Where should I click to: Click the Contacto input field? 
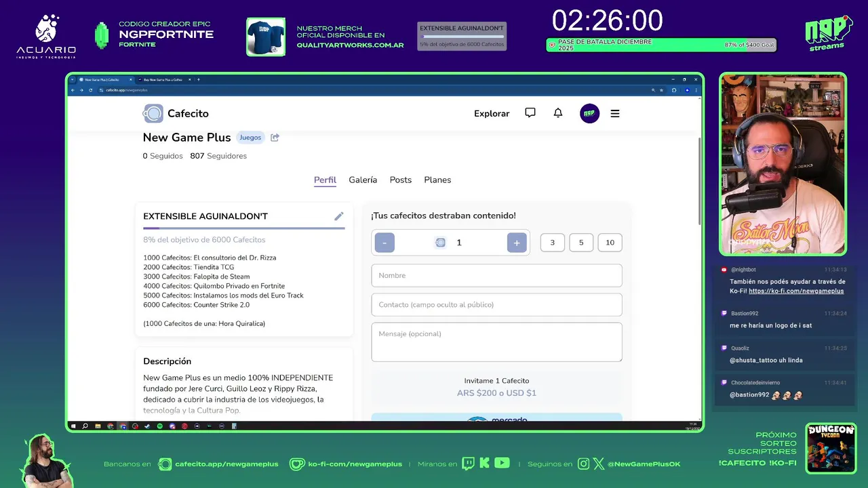click(x=496, y=305)
